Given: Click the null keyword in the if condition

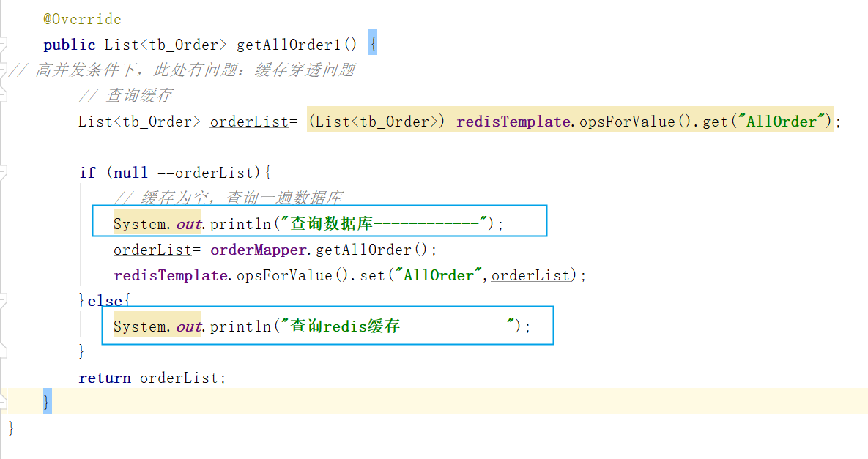Looking at the screenshot, I should pyautogui.click(x=130, y=173).
